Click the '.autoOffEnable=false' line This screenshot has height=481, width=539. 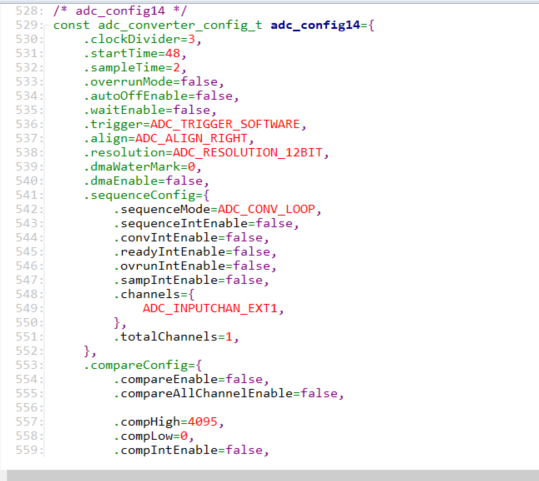[161, 96]
